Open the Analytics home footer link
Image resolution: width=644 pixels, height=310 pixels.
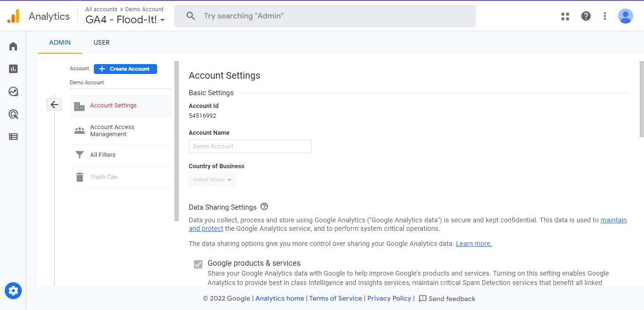click(280, 298)
